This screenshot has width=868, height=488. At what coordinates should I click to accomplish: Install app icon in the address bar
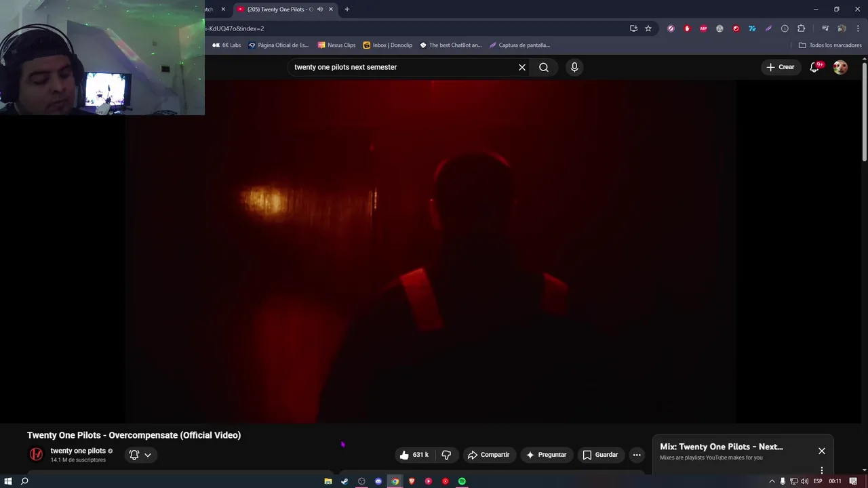click(633, 28)
